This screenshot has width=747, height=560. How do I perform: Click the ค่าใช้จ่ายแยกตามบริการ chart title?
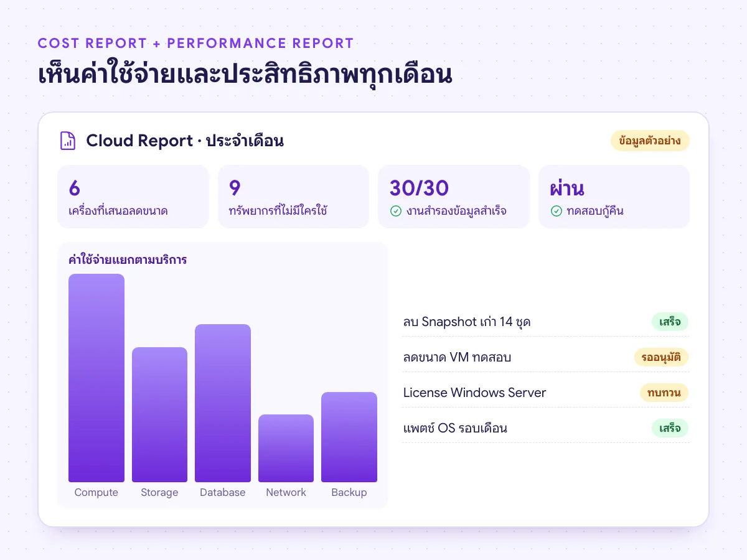(x=128, y=259)
